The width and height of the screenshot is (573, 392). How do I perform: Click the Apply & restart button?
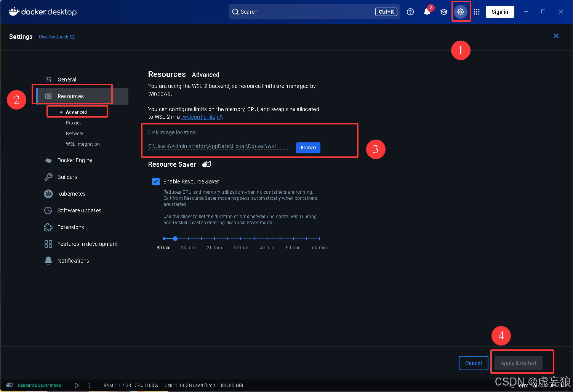pyautogui.click(x=518, y=363)
